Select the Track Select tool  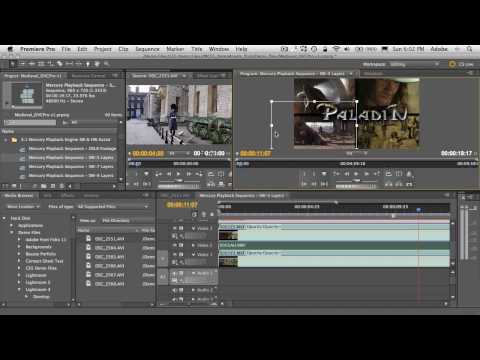tap(23, 63)
